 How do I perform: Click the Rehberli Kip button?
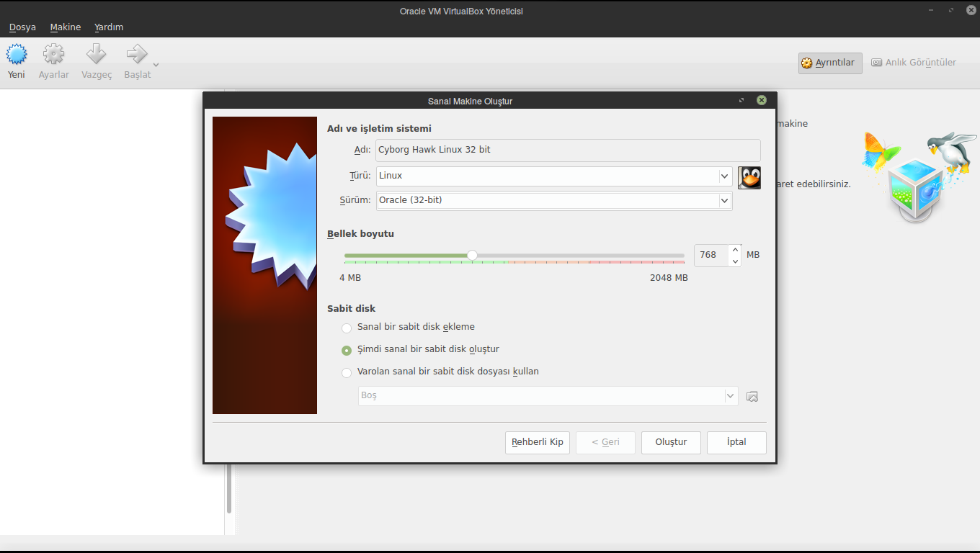[538, 442]
